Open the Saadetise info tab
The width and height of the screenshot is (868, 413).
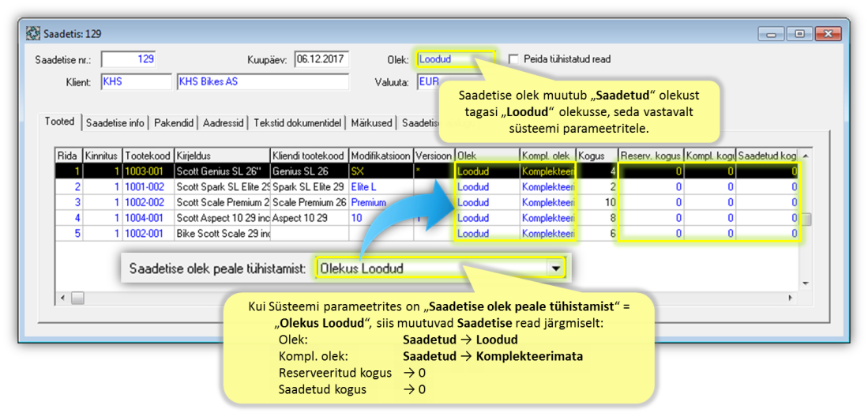(x=115, y=122)
